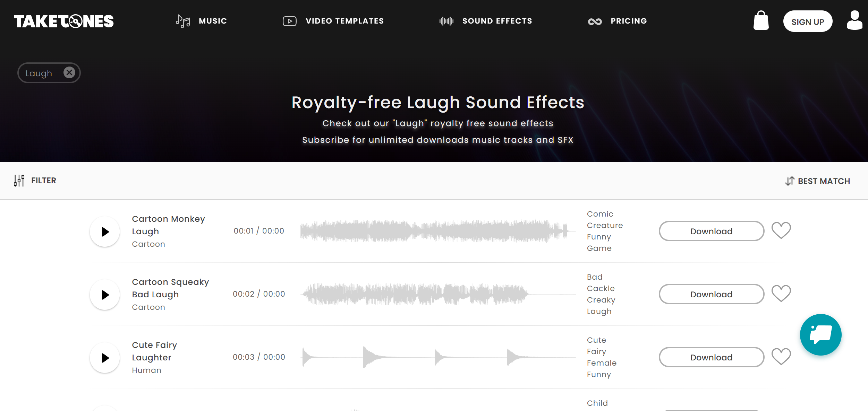Open the live chat bubble widget
Screen dimensions: 868x411
[x=820, y=334]
